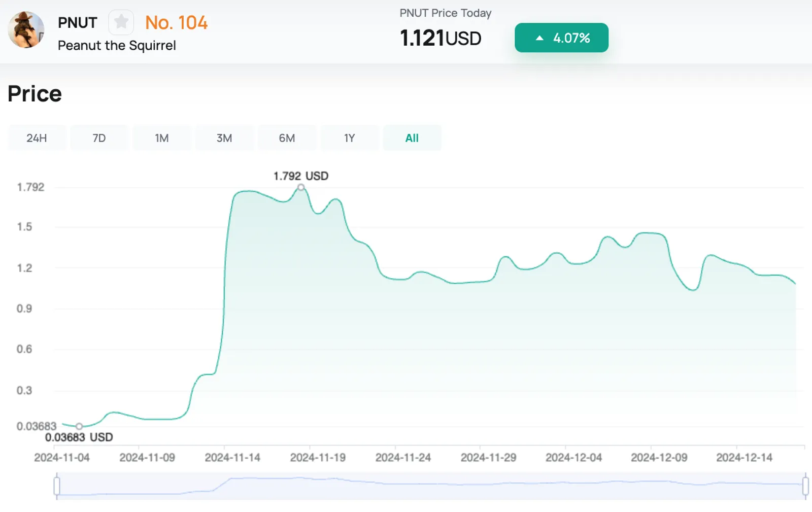Click the 0.6 y-axis value

coord(24,349)
